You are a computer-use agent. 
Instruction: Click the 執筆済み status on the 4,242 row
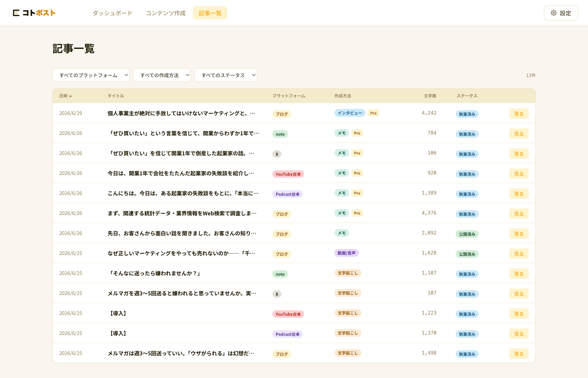pyautogui.click(x=467, y=114)
